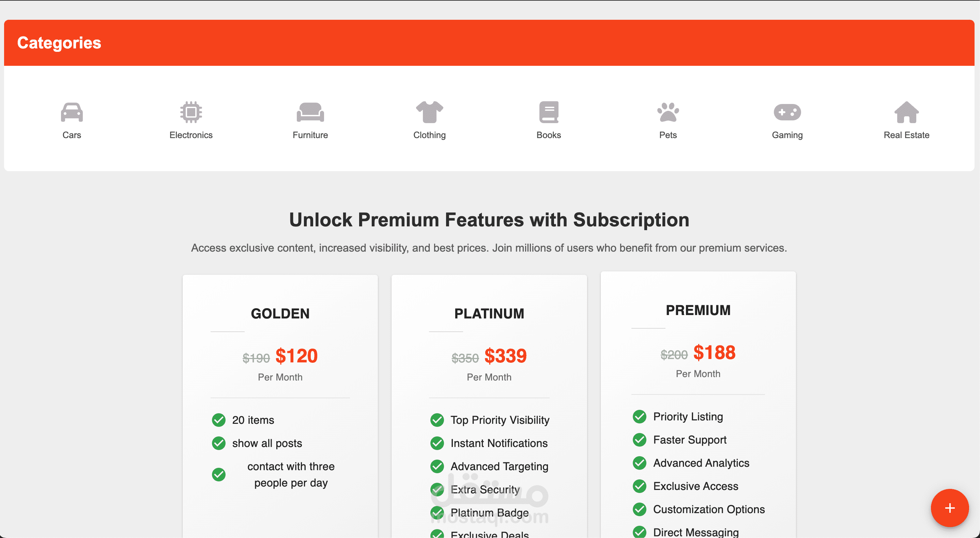Click the PREMIUM plan heading

[x=698, y=310]
